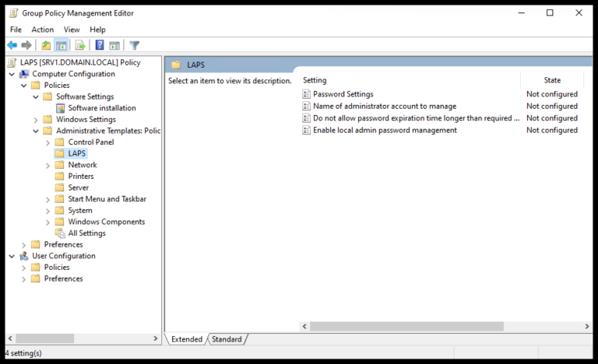Viewport: 598px width, 364px height.
Task: Switch to the Extended tab
Action: [187, 339]
